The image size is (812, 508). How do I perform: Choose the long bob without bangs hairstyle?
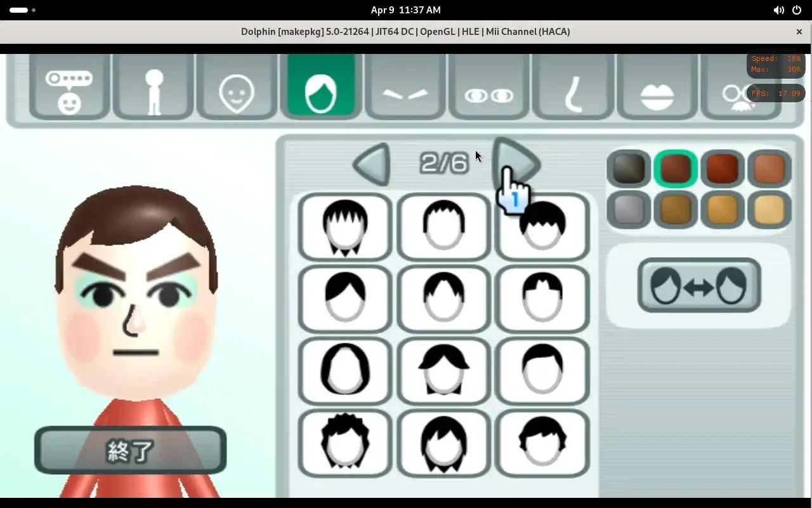click(345, 371)
